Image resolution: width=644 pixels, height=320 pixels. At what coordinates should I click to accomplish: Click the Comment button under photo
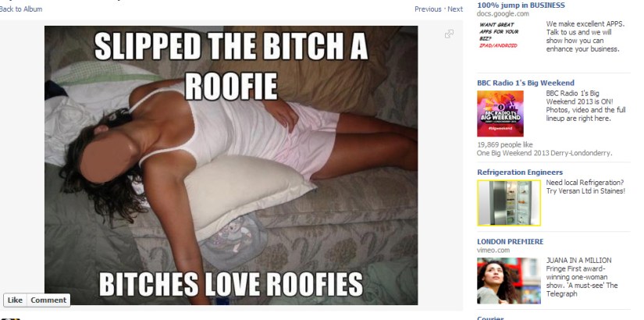48,300
